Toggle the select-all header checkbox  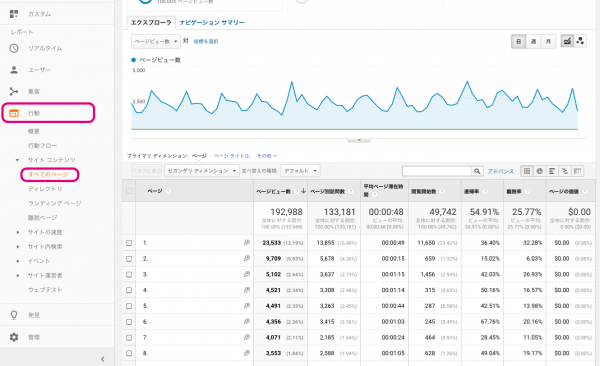(x=129, y=191)
